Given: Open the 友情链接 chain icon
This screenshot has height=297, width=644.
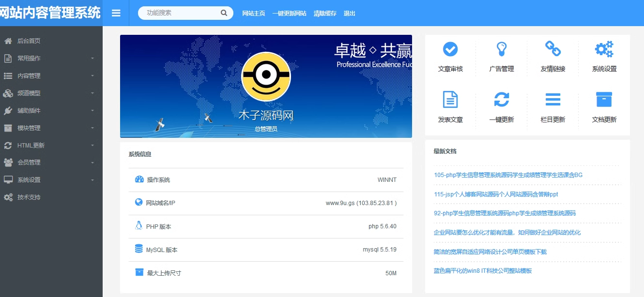Looking at the screenshot, I should (x=553, y=48).
